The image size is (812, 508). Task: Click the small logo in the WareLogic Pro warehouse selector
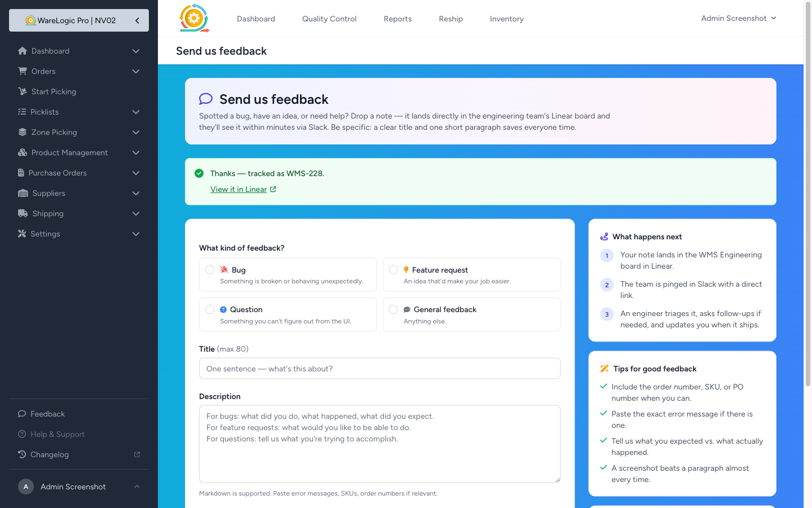[x=30, y=20]
